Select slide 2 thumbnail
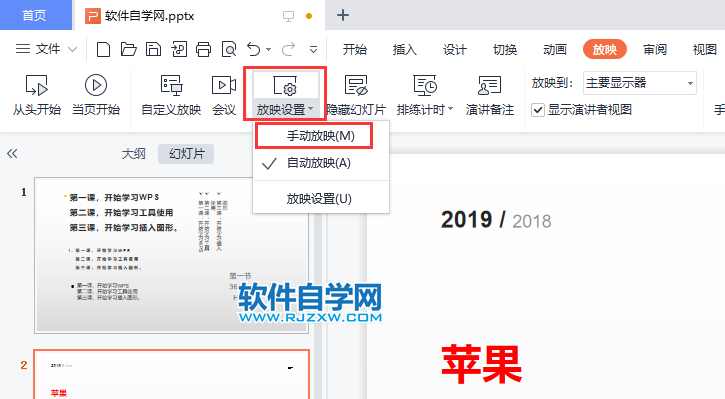Image resolution: width=725 pixels, height=399 pixels. pyautogui.click(x=172, y=374)
